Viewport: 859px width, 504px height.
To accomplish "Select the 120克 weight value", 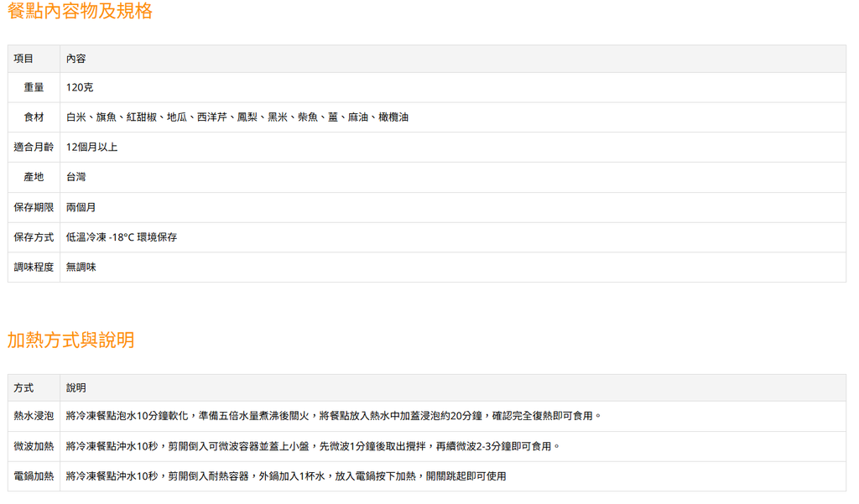I will point(80,87).
